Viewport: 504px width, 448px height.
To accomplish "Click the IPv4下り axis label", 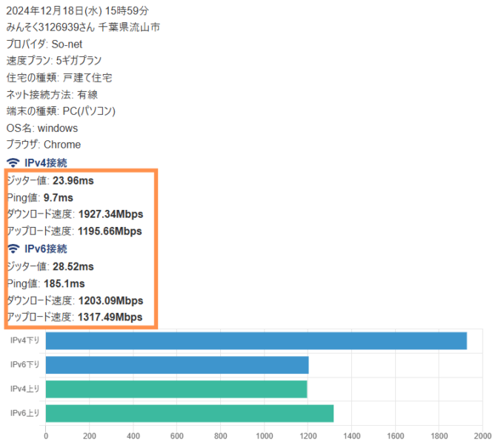I will [x=24, y=340].
